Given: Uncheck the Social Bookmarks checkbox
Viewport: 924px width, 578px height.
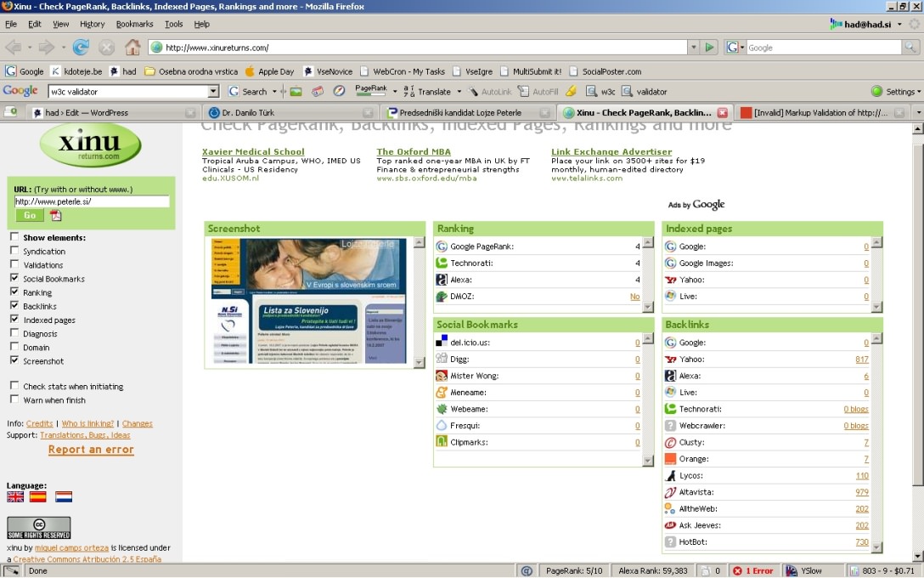Looking at the screenshot, I should tap(14, 278).
